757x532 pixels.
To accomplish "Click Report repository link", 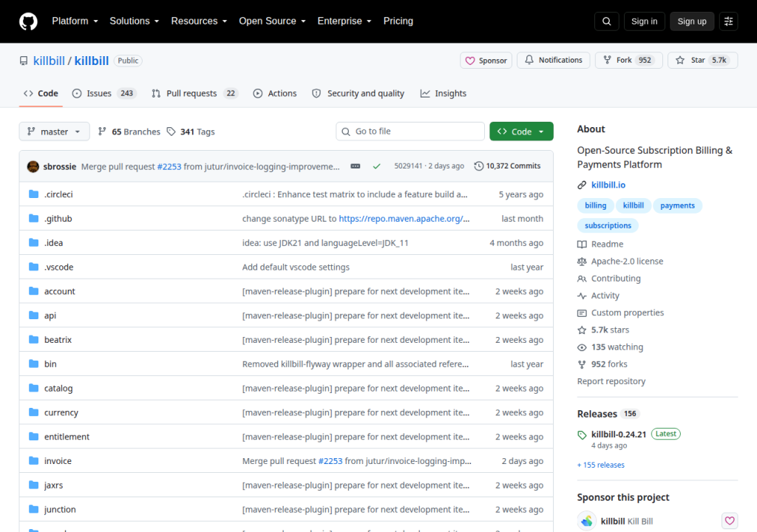I will click(x=611, y=381).
